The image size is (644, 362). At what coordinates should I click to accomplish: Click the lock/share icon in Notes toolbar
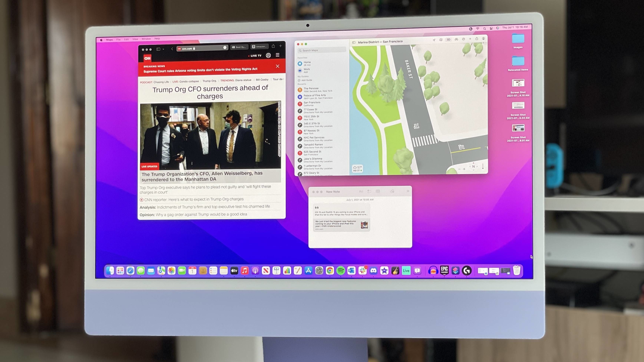pos(392,191)
